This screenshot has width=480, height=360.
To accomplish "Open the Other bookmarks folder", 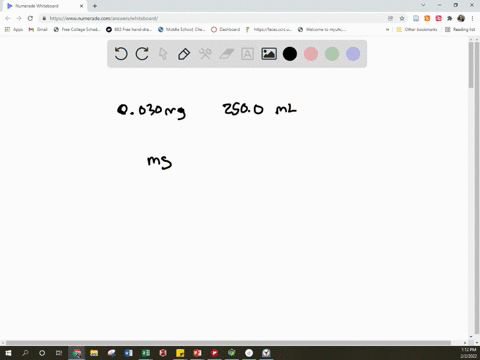I will point(417,29).
